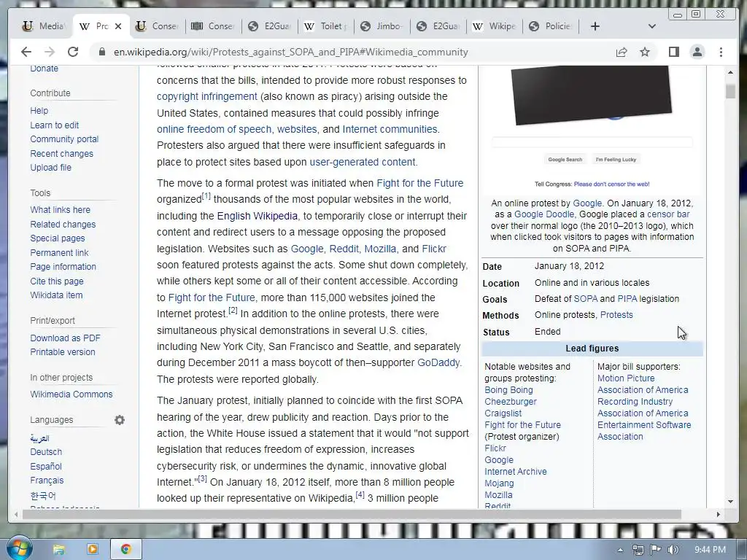Open network status tray icon
The height and width of the screenshot is (560, 747).
(x=638, y=550)
